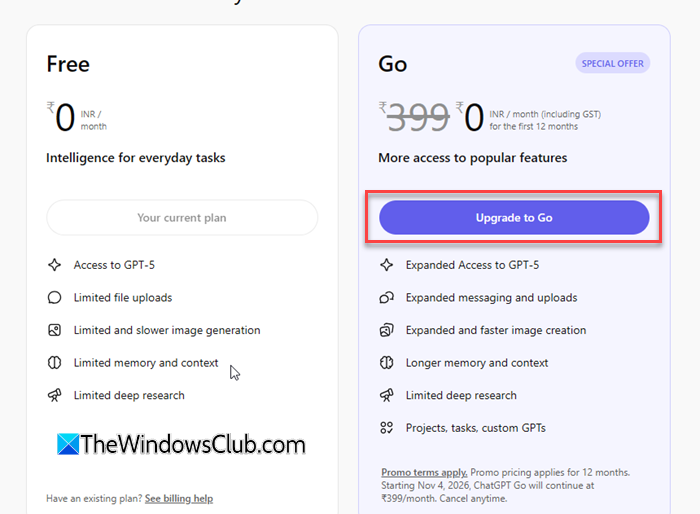Upgrade to the Go plan

[x=514, y=217]
